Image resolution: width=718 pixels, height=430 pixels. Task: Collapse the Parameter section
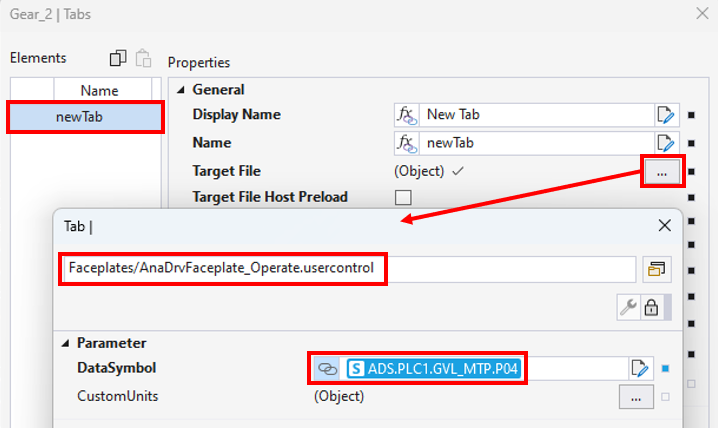[67, 343]
